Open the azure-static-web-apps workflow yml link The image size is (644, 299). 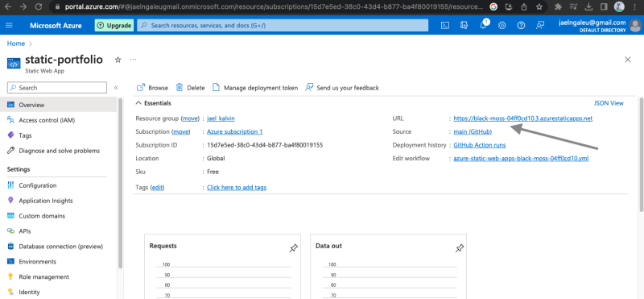click(x=521, y=158)
